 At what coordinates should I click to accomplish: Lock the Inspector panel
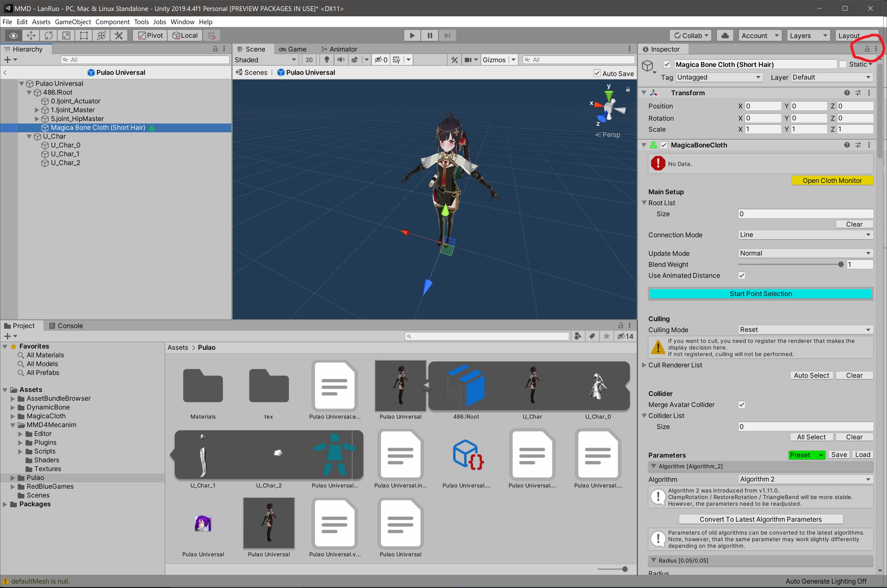tap(867, 49)
